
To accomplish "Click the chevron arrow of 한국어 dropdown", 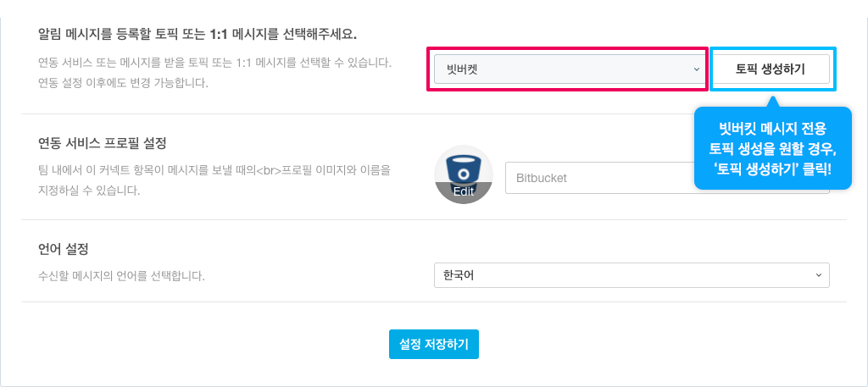I will pyautogui.click(x=818, y=275).
